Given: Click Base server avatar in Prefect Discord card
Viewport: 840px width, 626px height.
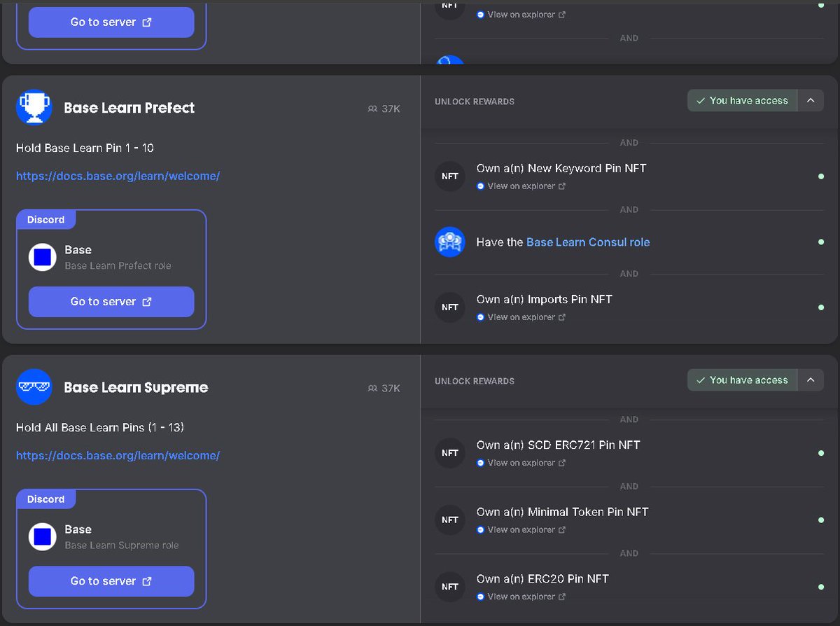Looking at the screenshot, I should (x=42, y=257).
